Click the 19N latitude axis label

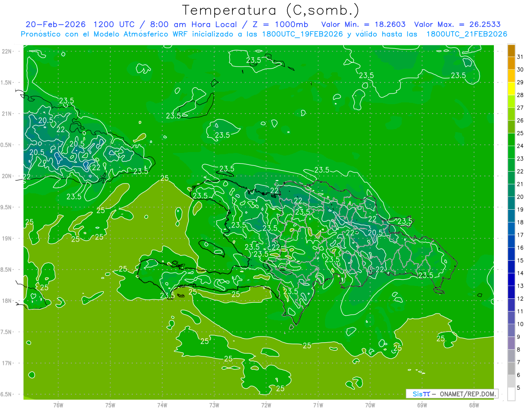tap(8, 239)
